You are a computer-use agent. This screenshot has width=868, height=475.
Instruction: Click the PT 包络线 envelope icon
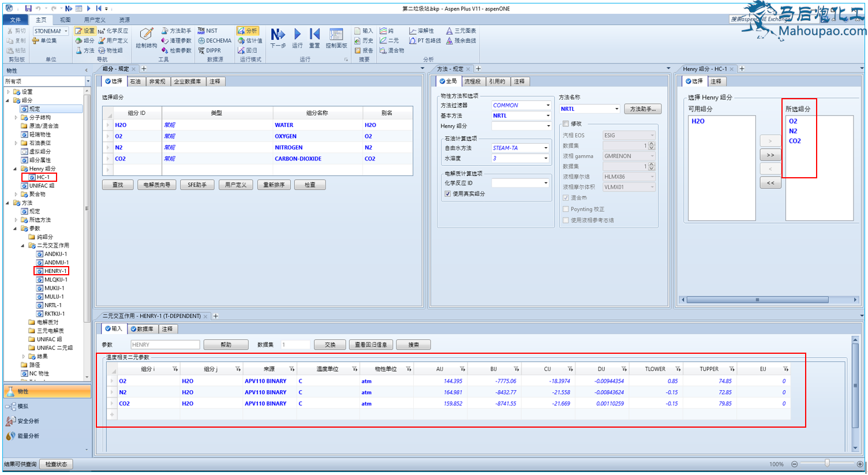[x=425, y=40]
